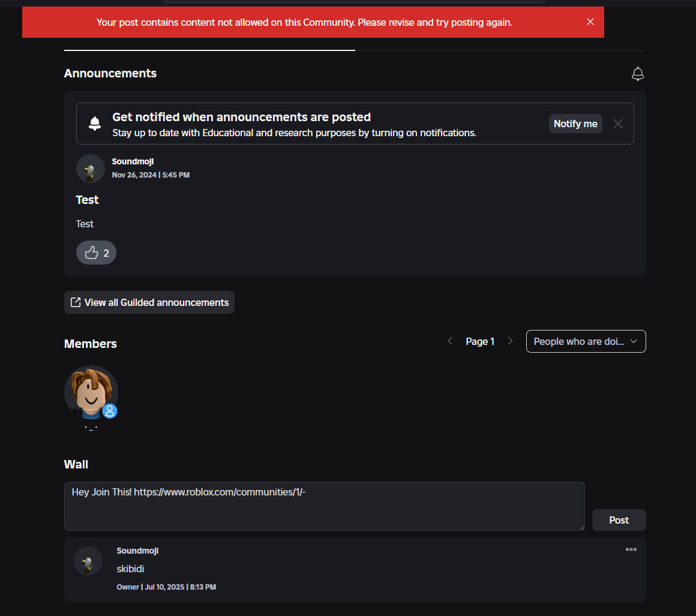Like the Test announcement with thumbs up
The width and height of the screenshot is (696, 616).
click(96, 253)
